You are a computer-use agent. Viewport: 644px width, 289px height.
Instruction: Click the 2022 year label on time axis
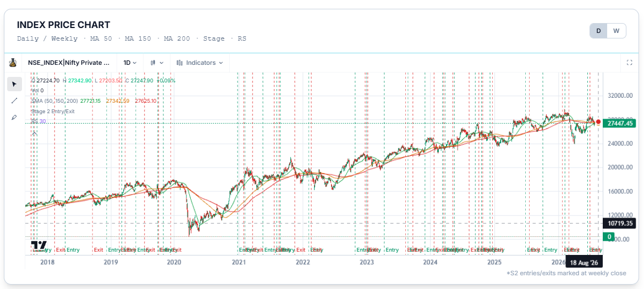pyautogui.click(x=302, y=262)
